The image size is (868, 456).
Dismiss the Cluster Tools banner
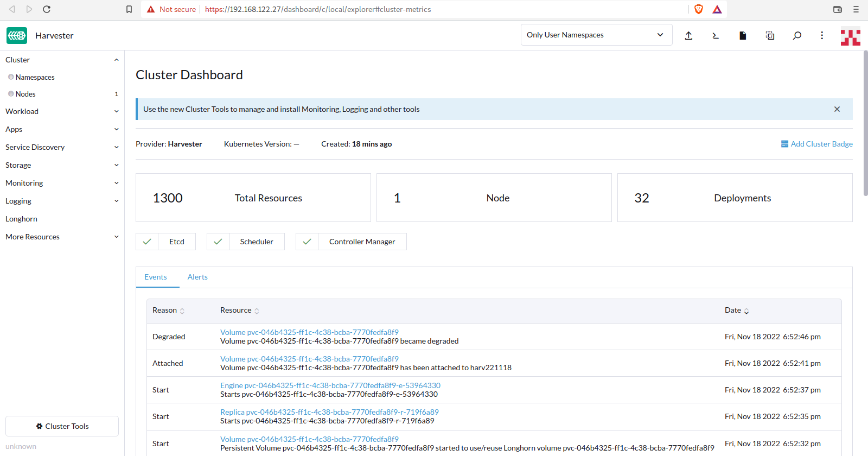[x=837, y=109]
